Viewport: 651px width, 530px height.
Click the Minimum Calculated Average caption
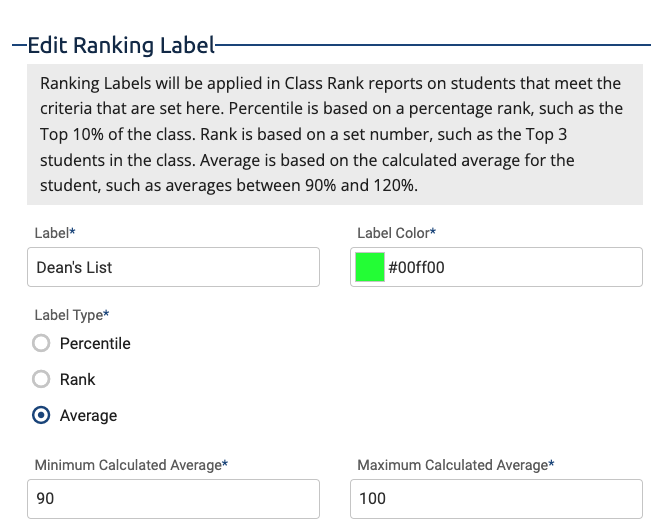pyautogui.click(x=131, y=465)
